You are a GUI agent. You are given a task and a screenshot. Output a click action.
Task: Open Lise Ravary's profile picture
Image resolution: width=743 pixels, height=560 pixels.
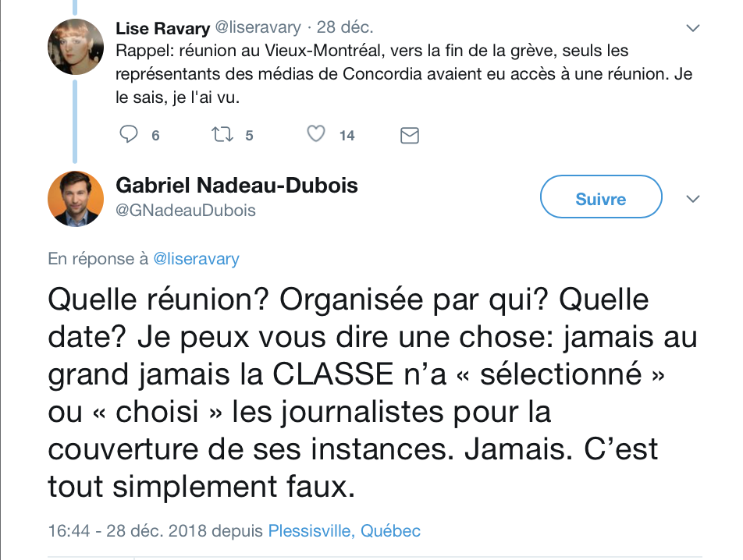pos(76,46)
